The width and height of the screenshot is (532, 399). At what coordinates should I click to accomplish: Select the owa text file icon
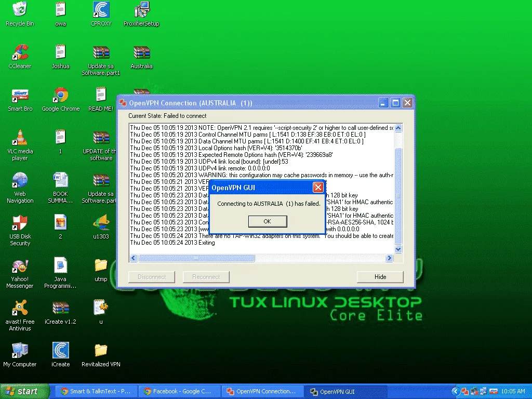click(x=60, y=9)
